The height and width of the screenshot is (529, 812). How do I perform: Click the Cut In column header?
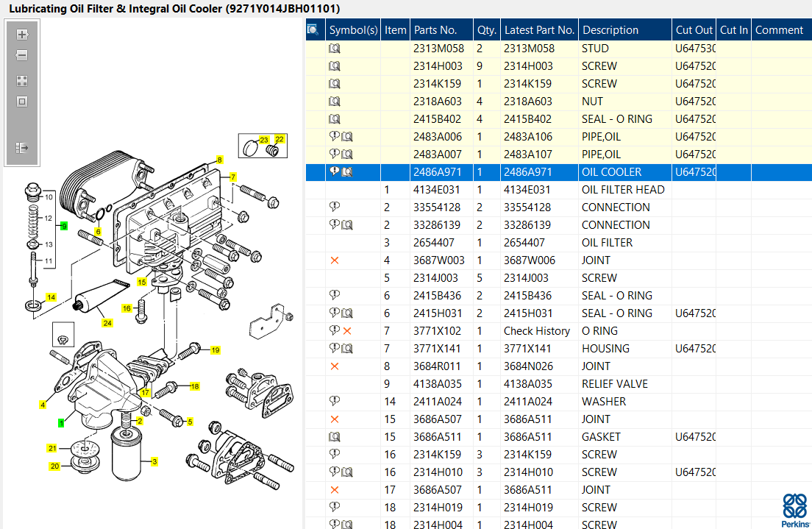pyautogui.click(x=734, y=30)
